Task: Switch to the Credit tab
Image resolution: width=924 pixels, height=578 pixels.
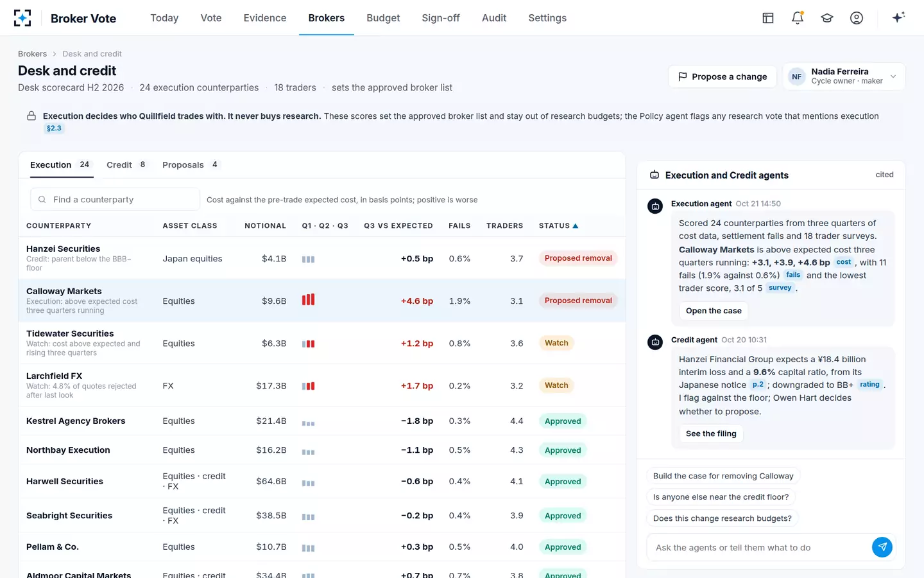Action: click(126, 165)
